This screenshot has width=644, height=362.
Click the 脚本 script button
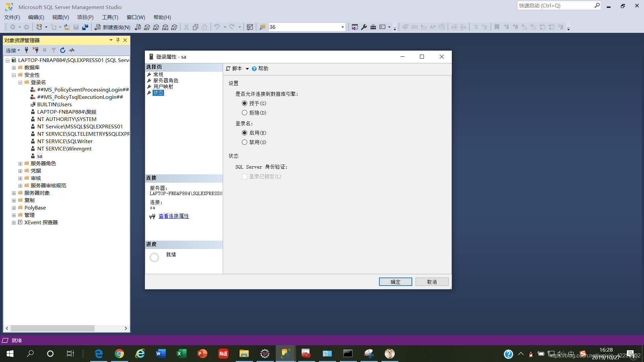(234, 69)
